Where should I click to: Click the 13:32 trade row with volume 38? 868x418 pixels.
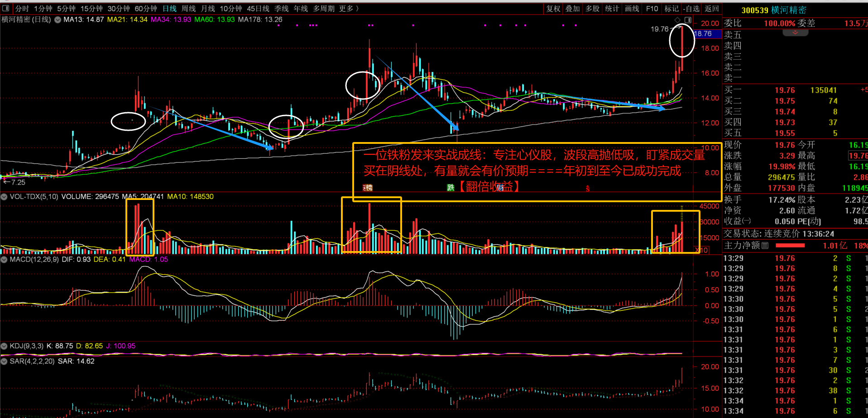[x=795, y=390]
